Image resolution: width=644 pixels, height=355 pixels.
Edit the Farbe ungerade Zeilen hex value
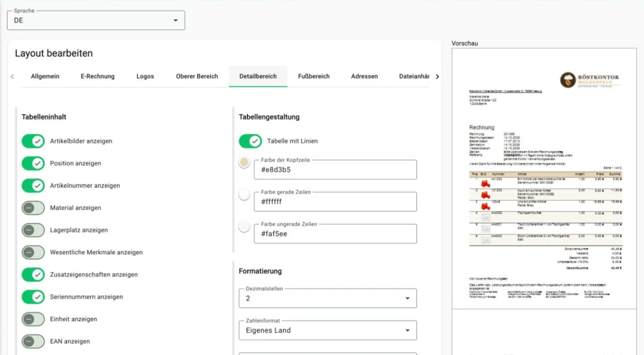pos(335,234)
